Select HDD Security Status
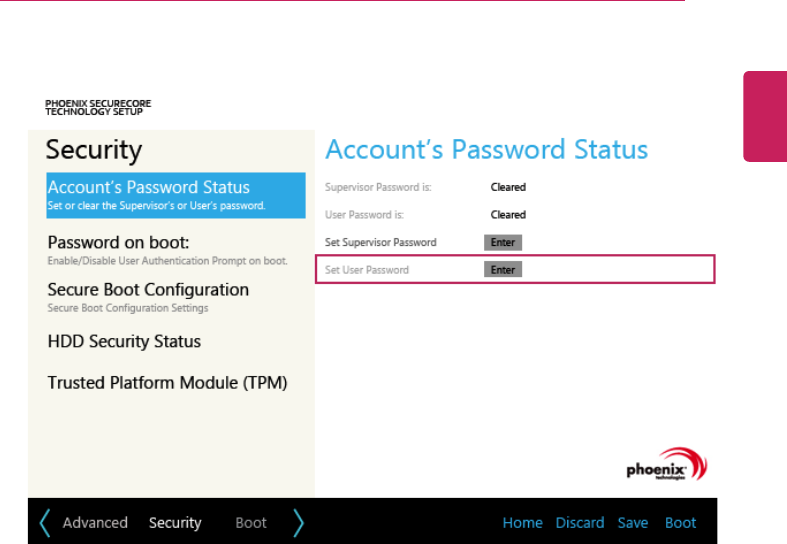This screenshot has width=787, height=544. coord(124,341)
